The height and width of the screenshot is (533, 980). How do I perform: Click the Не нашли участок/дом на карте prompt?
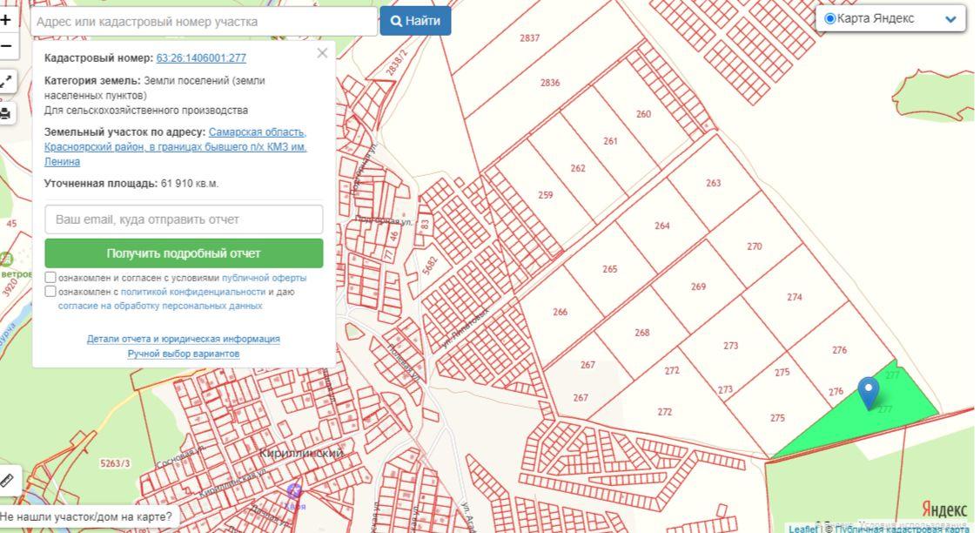(x=87, y=516)
